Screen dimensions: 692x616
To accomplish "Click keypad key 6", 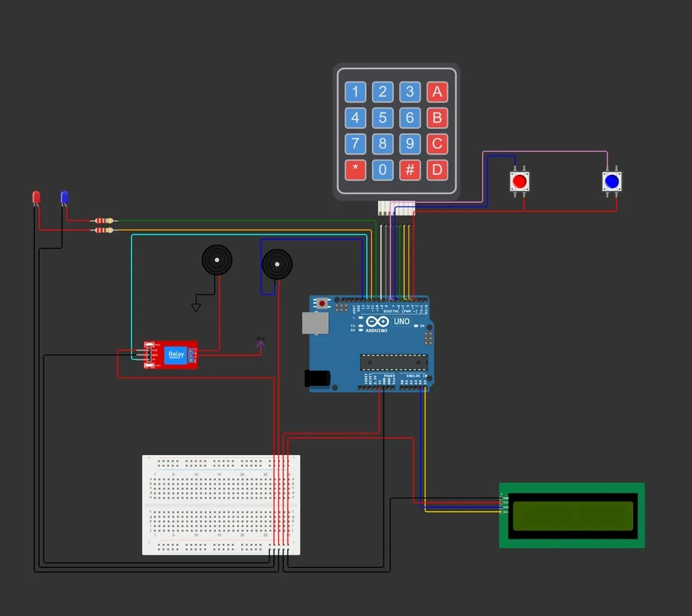I will [410, 118].
